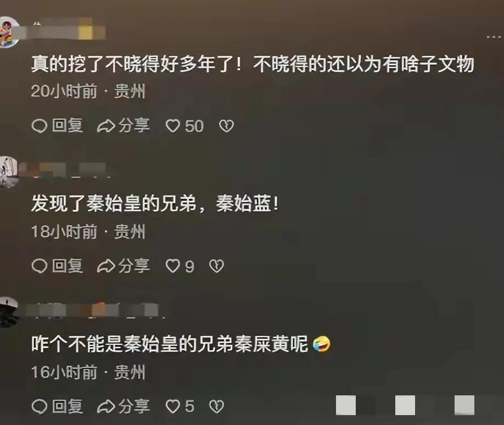Dislike the 秦屎黄 comment
504x425 pixels.
click(x=216, y=406)
